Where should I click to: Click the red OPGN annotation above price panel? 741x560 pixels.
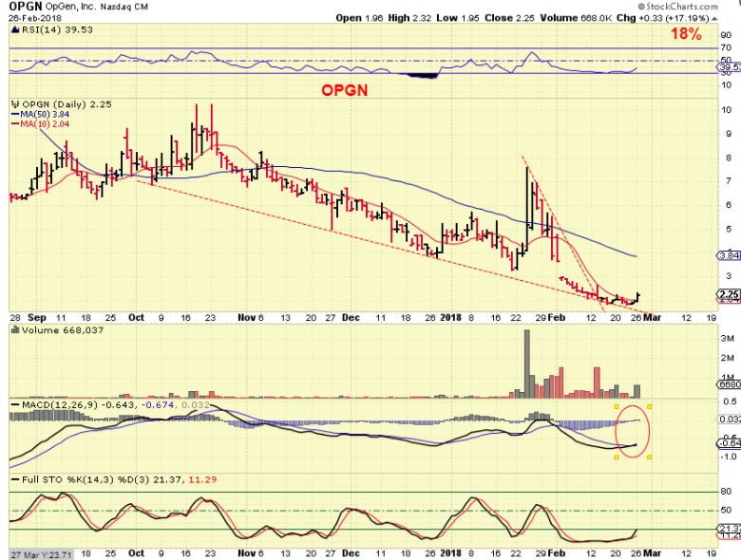(x=345, y=90)
